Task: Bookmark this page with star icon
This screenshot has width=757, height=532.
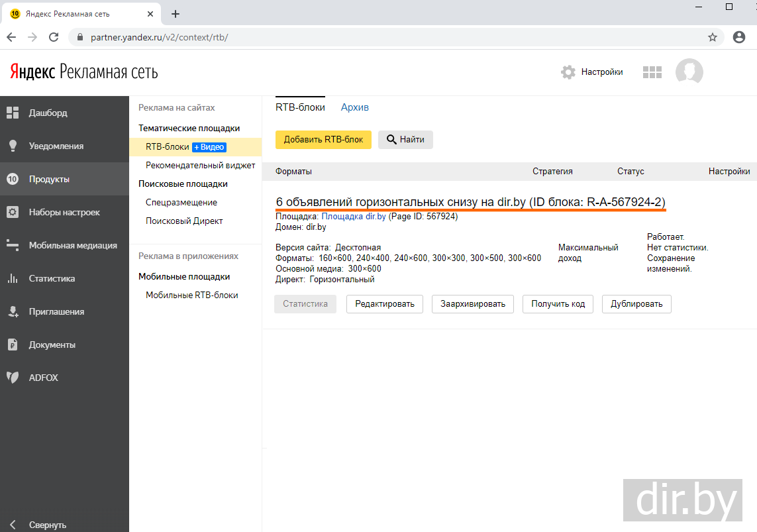Action: [x=713, y=37]
